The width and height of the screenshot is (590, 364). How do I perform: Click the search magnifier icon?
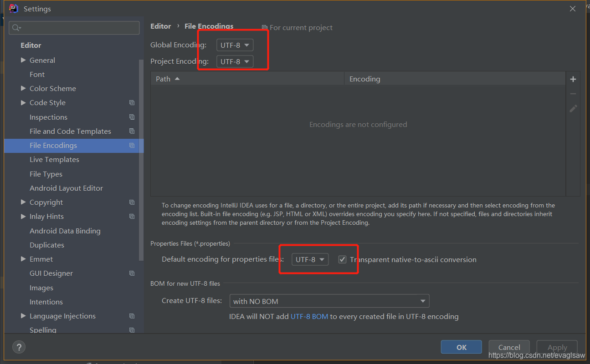click(16, 28)
